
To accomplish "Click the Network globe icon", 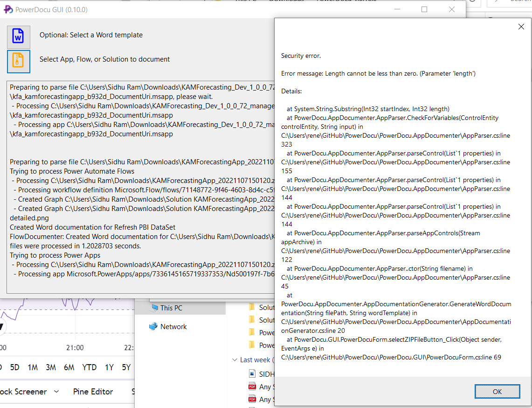I will pyautogui.click(x=154, y=326).
